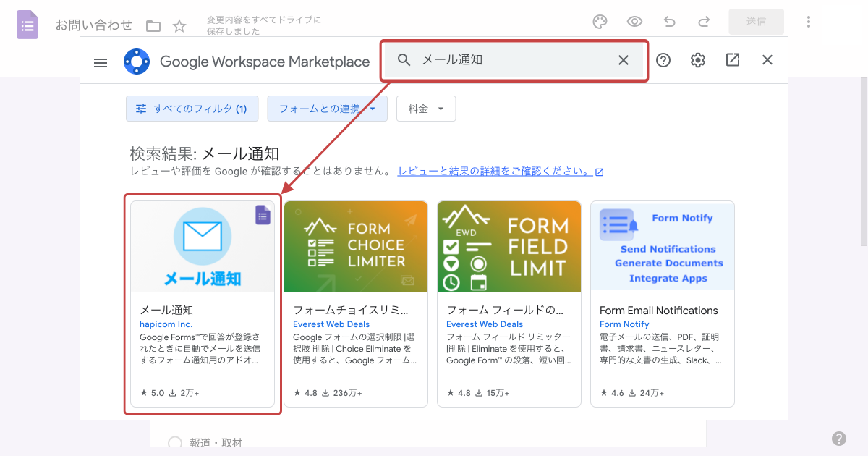868x456 pixels.
Task: Open レビューと結果の詳細をご確認ください link
Action: click(x=501, y=172)
